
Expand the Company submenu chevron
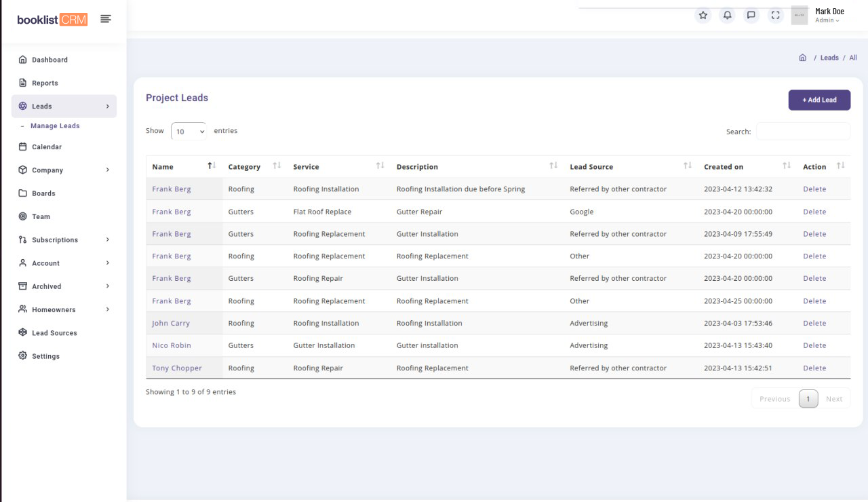107,170
